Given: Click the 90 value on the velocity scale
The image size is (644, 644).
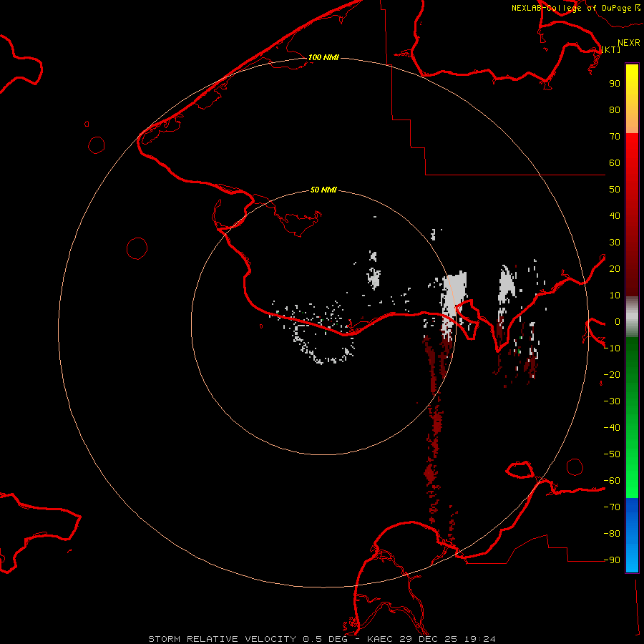Looking at the screenshot, I should click(615, 84).
